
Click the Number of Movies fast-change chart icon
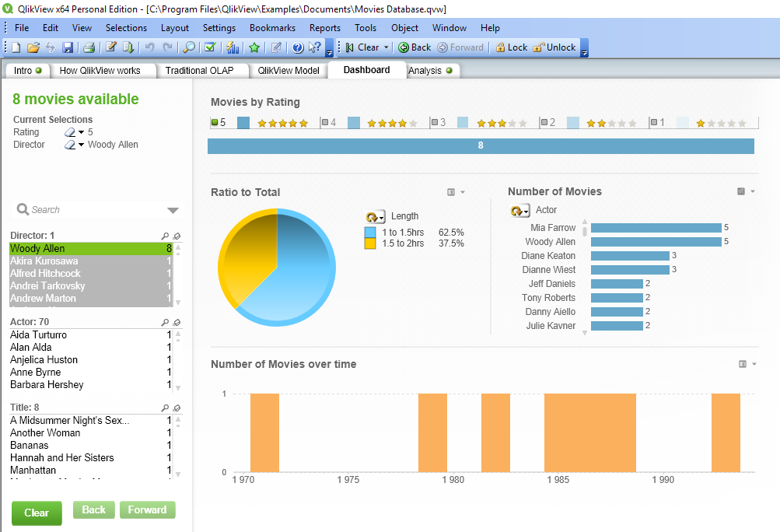(x=741, y=191)
